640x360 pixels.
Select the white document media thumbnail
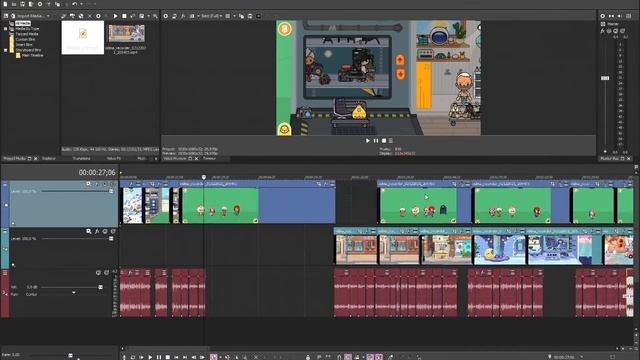pos(83,38)
